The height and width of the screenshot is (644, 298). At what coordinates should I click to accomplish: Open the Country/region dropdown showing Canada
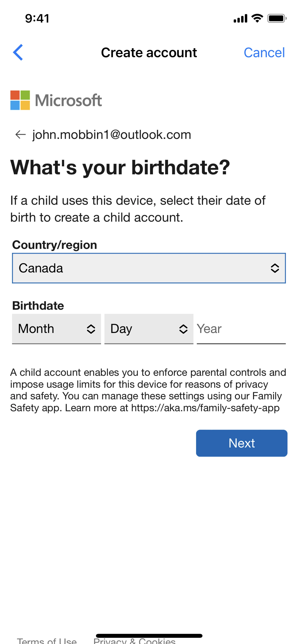point(149,268)
